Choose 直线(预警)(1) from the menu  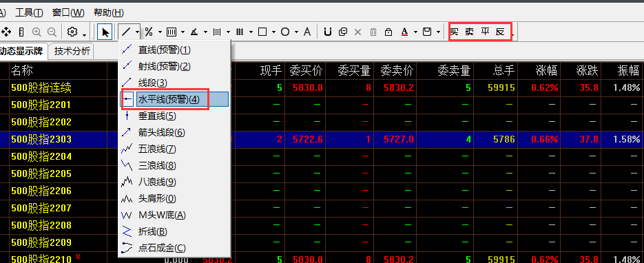coord(174,50)
